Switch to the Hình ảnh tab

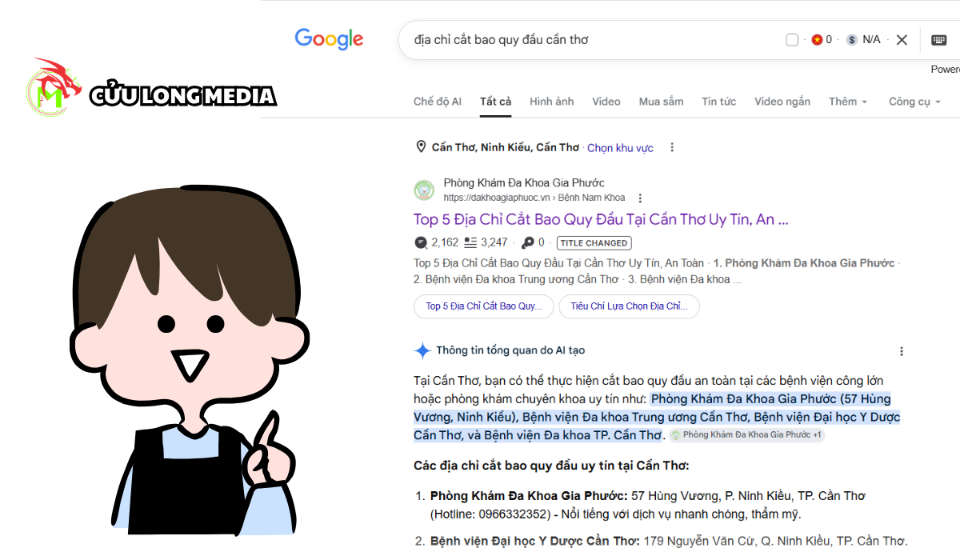[x=552, y=102]
